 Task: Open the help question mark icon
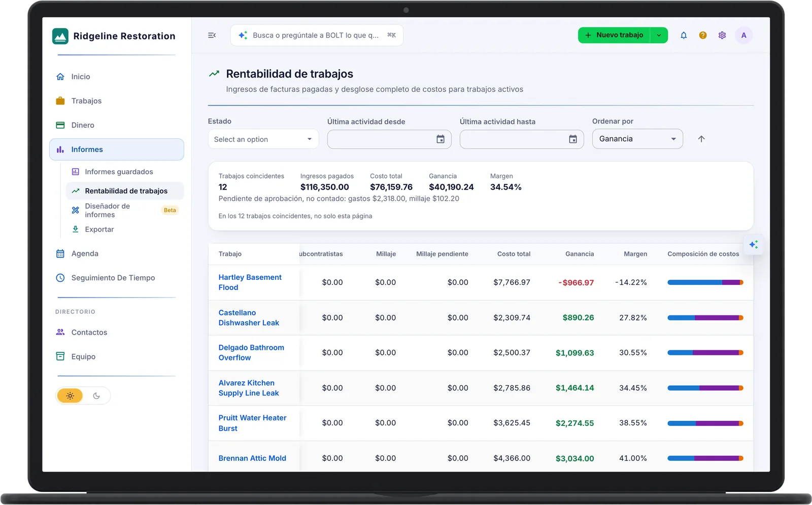click(x=703, y=35)
